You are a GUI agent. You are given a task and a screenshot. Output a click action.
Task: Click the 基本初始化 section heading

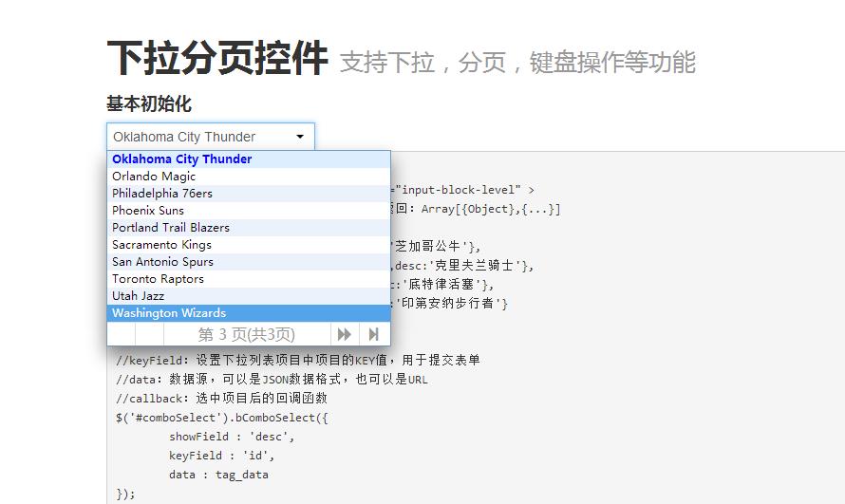pos(149,103)
